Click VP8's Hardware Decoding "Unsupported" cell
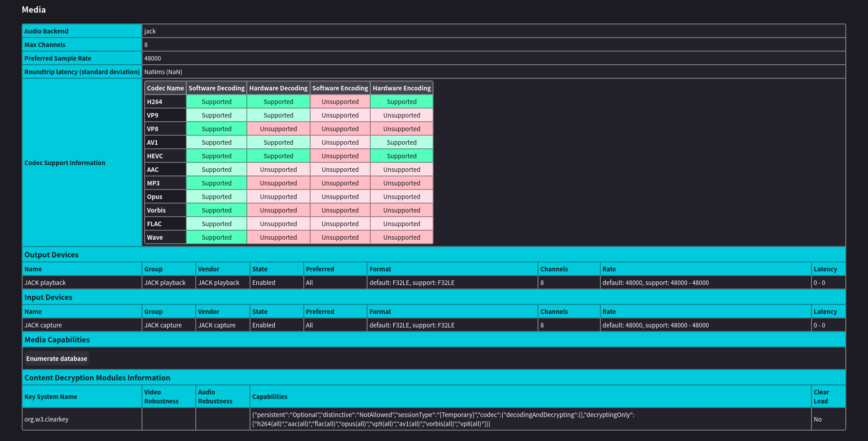The image size is (868, 441). 278,129
